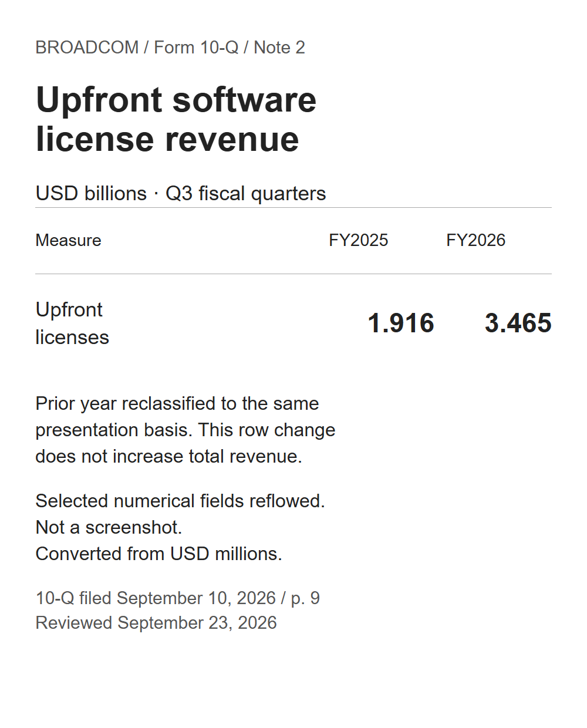
Task: Click the 'Not a screenshot' line
Action: (x=109, y=527)
